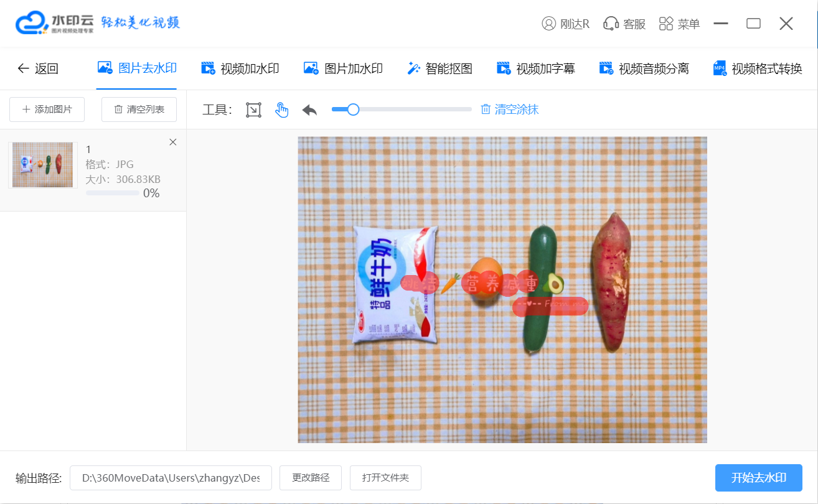Open 视频格式转换 tab
The image size is (818, 504).
coord(758,68)
